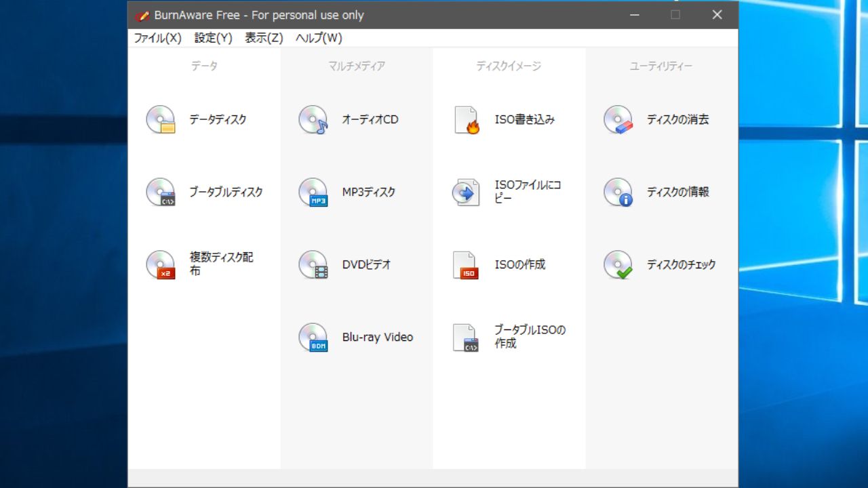This screenshot has width=868, height=488.
Task: Select the Blu-ray Video label
Action: coord(378,337)
